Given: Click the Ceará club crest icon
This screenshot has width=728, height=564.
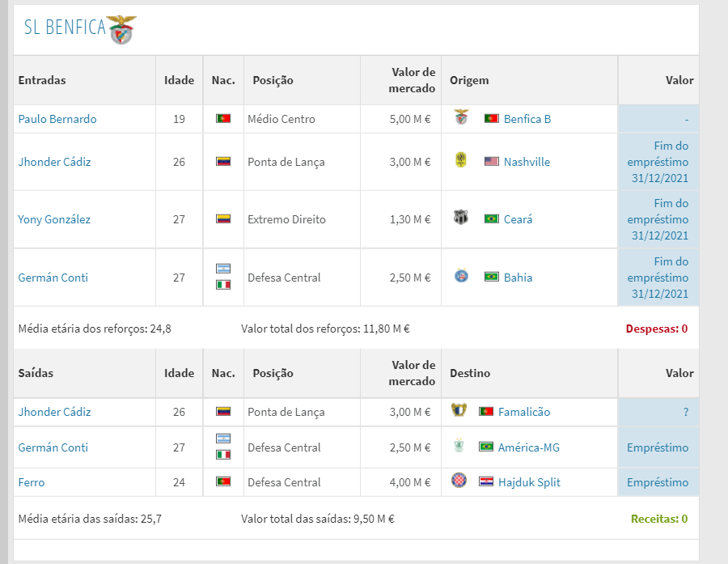Looking at the screenshot, I should pyautogui.click(x=461, y=218).
